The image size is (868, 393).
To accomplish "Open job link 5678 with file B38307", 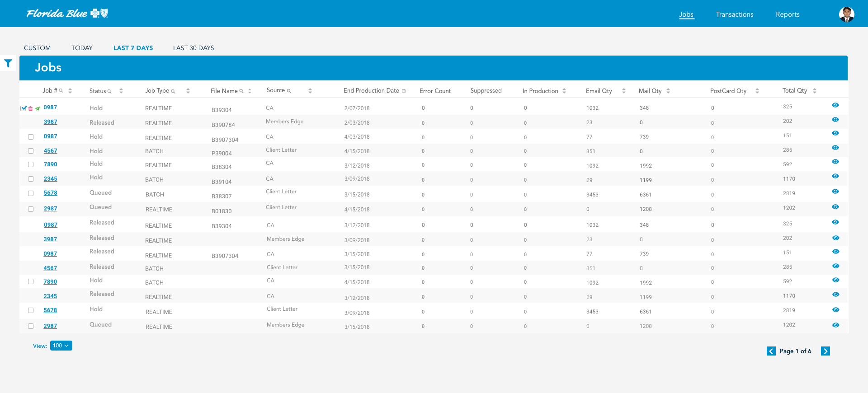I will [51, 193].
